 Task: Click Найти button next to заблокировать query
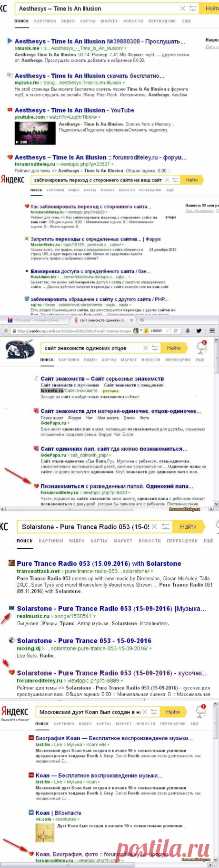pos(192,180)
